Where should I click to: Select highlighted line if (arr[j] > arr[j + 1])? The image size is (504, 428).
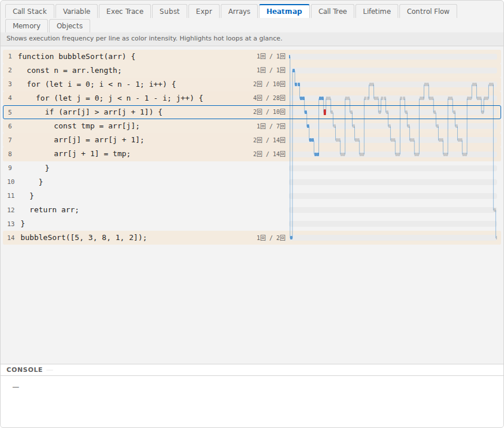[251, 112]
